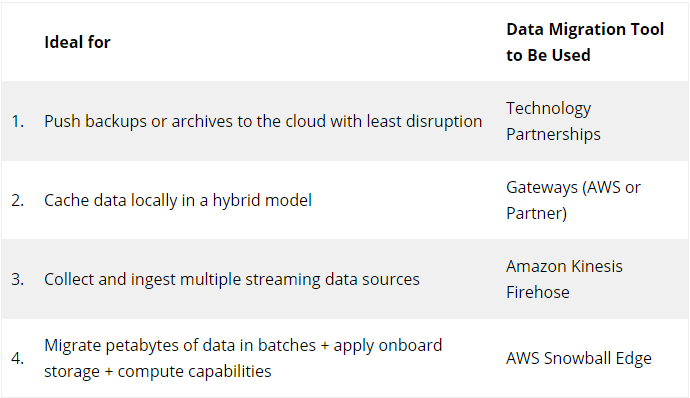The height and width of the screenshot is (398, 690).
Task: Click the word 'Firehose' in row 3
Action: click(x=538, y=292)
